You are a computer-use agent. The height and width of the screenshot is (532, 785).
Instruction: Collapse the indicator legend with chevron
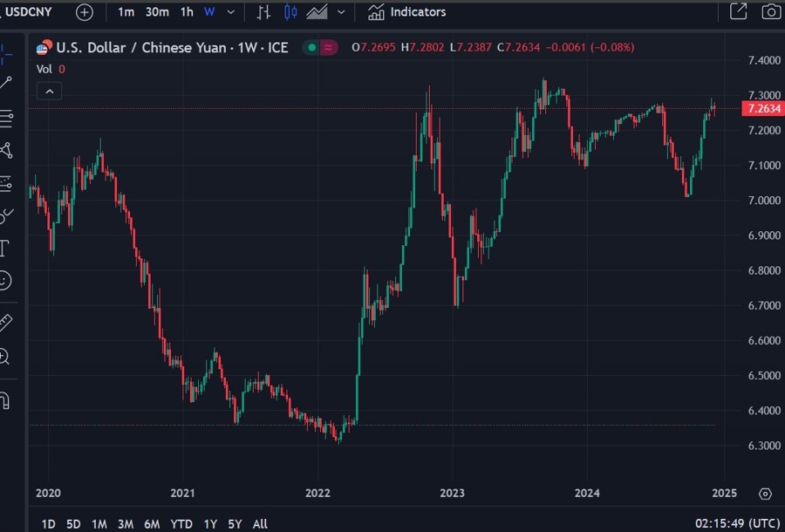tap(49, 92)
